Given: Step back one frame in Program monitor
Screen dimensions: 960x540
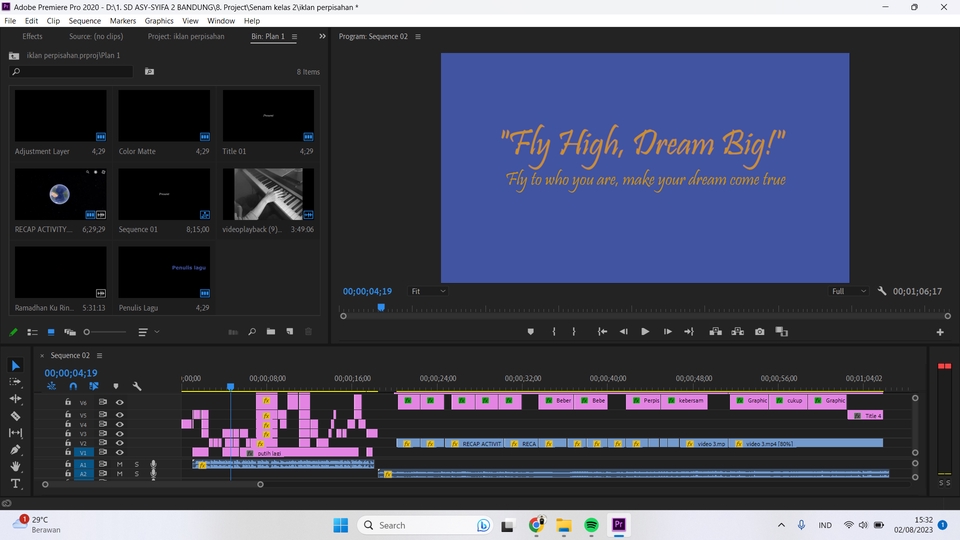Looking at the screenshot, I should tap(623, 331).
